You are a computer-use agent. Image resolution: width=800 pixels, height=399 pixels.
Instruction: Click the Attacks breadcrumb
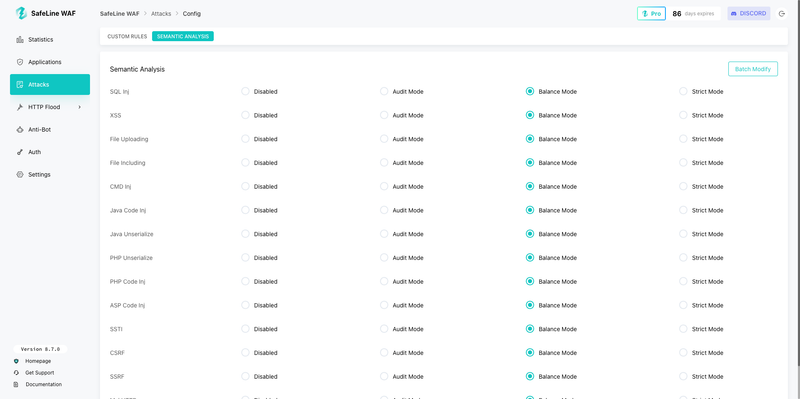pos(161,14)
